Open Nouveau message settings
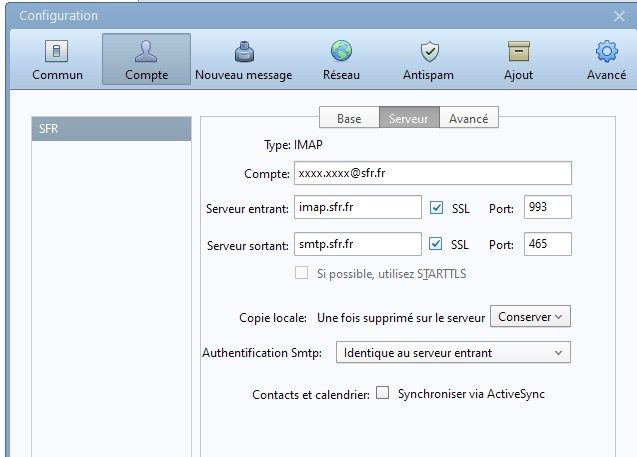Viewport: 637px width, 457px height. coord(243,59)
